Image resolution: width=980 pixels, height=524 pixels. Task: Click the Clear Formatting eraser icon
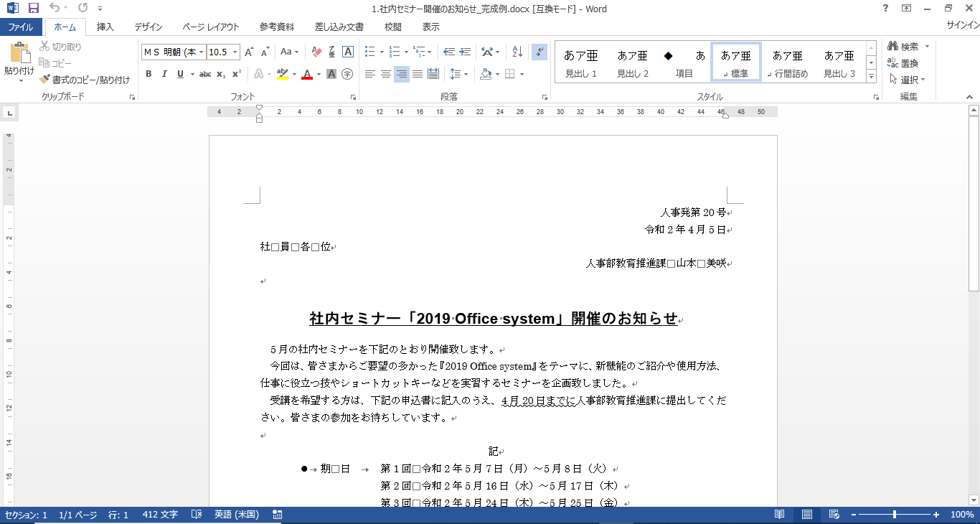[316, 52]
